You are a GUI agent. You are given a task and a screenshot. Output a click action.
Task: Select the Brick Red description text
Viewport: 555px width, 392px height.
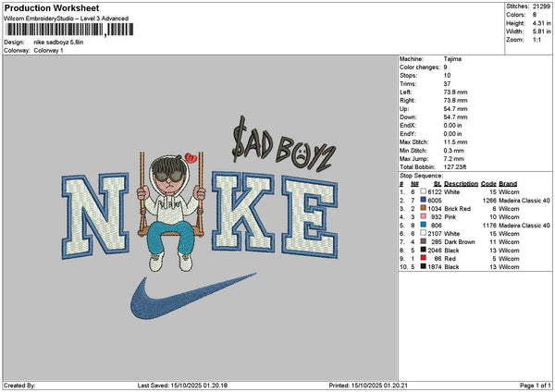[x=457, y=209]
